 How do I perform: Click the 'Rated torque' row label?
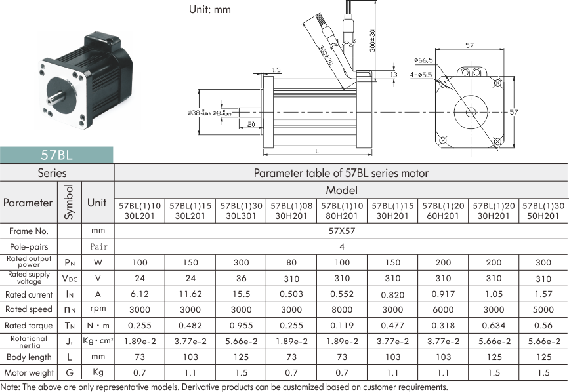click(x=29, y=325)
